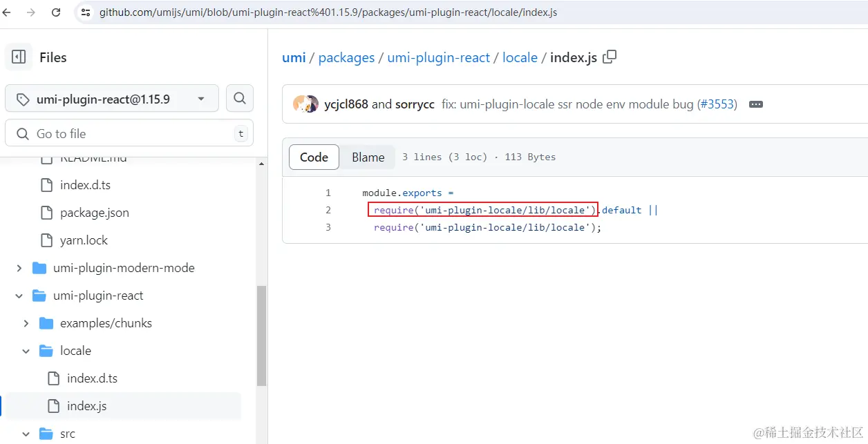The image size is (868, 444).
Task: Open yarn.lock in file tree
Action: click(84, 240)
